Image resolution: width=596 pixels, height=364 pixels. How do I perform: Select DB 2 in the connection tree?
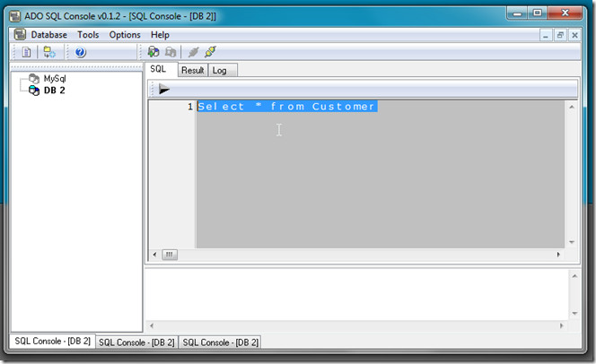coord(55,91)
